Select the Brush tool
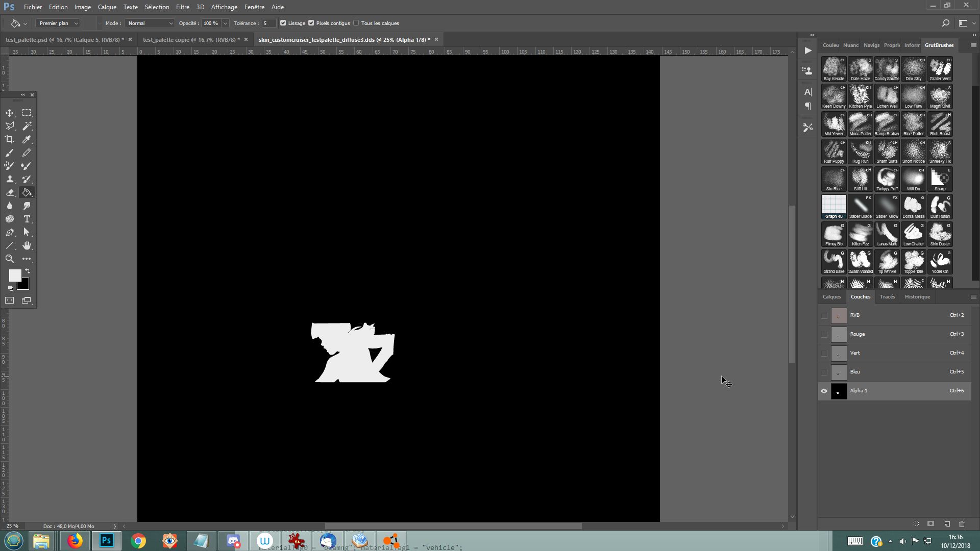The width and height of the screenshot is (980, 551). (x=10, y=153)
